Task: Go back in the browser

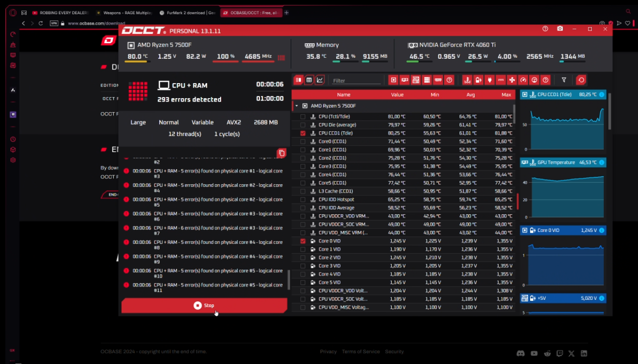Action: 23,23
